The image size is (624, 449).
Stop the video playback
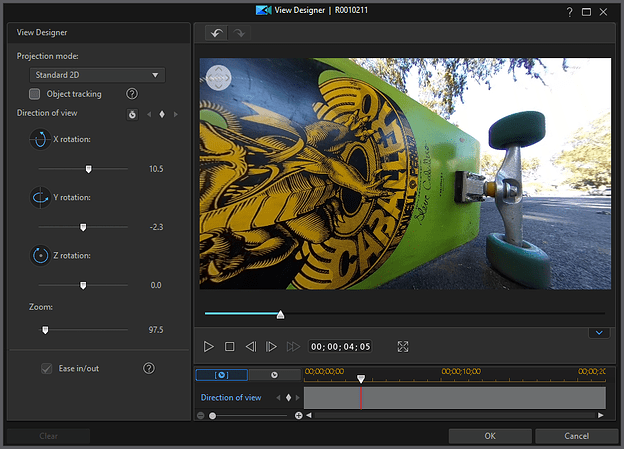click(x=229, y=347)
